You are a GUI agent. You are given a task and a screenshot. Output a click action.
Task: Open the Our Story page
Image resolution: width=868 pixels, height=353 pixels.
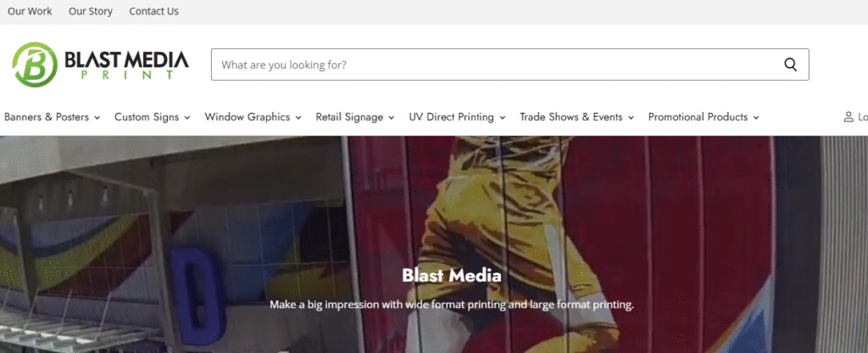[x=90, y=11]
